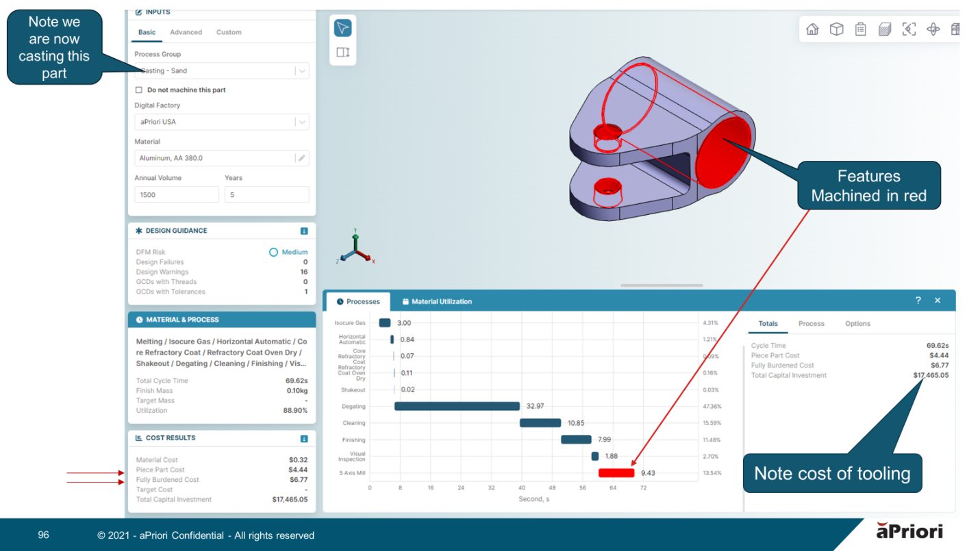Click the XYZ axis triad in viewer
This screenshot has height=551, width=980.
356,248
